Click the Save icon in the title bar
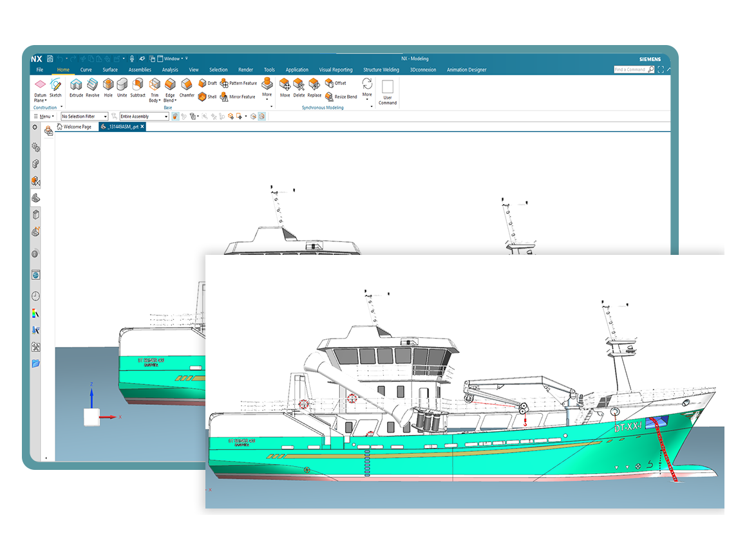 pyautogui.click(x=50, y=59)
